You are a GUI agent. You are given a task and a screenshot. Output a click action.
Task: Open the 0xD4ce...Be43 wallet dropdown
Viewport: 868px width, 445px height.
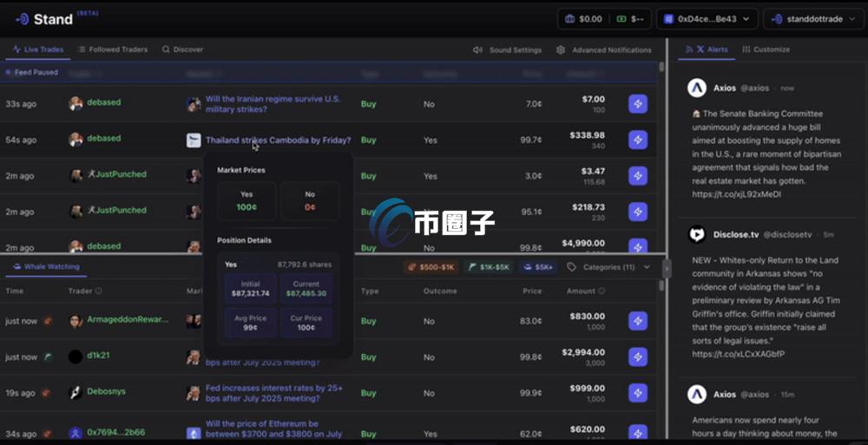707,19
